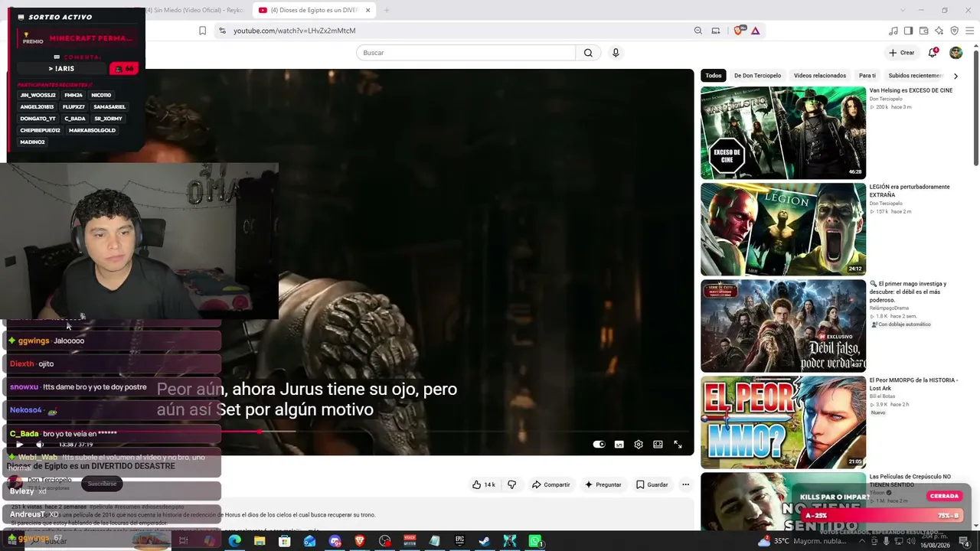Viewport: 980px width, 551px height.
Task: Open browser main hamburger menu
Action: click(x=969, y=31)
